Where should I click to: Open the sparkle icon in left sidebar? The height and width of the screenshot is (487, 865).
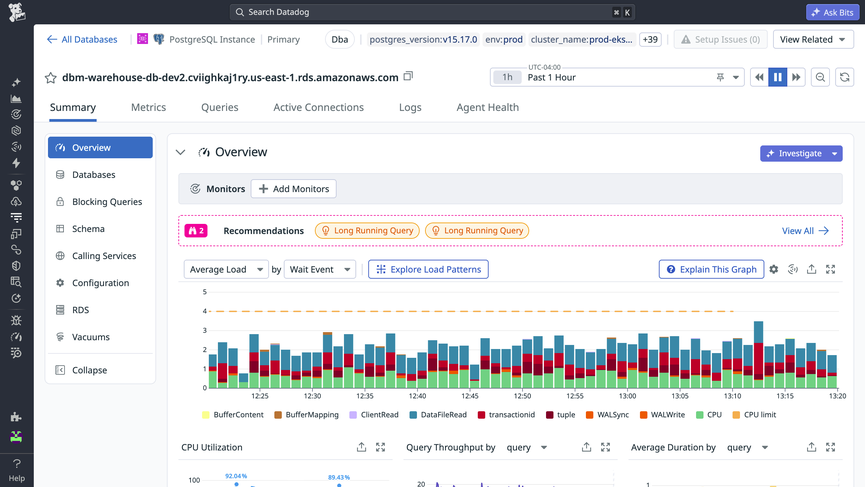pos(16,82)
